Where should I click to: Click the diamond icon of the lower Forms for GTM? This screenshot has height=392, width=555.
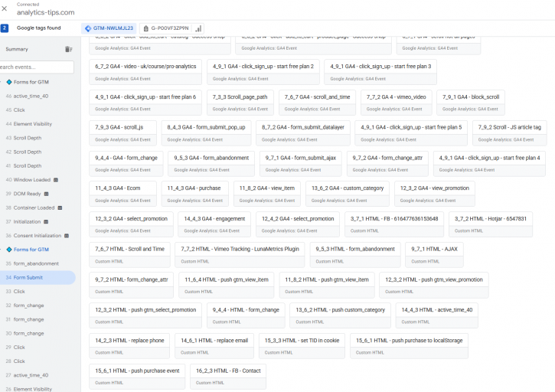(9, 250)
